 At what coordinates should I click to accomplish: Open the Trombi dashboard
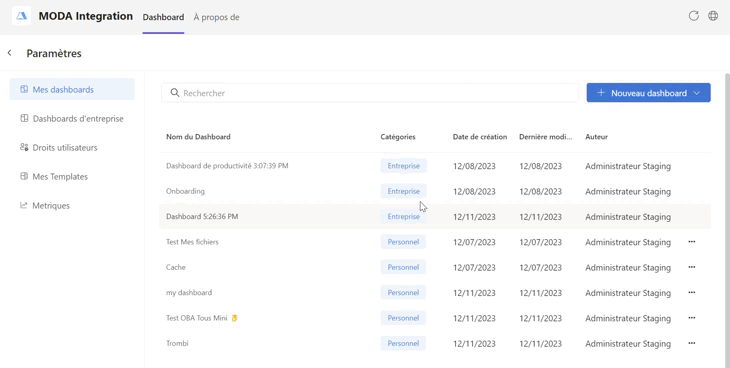177,343
